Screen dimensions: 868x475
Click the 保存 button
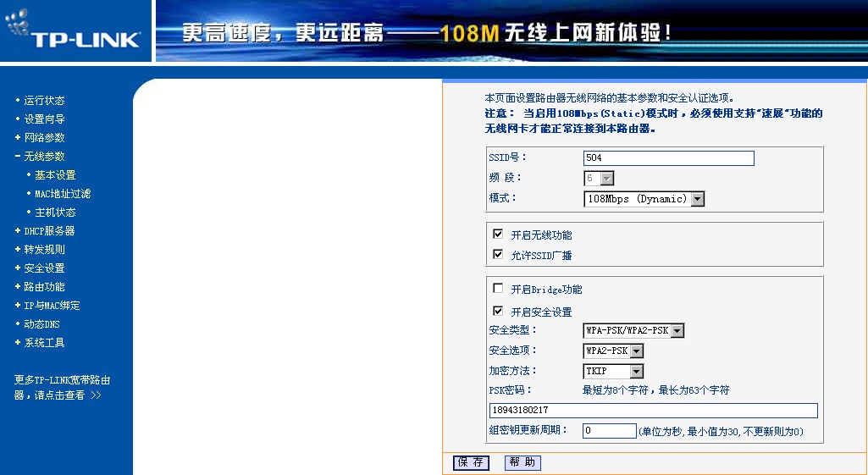471,462
